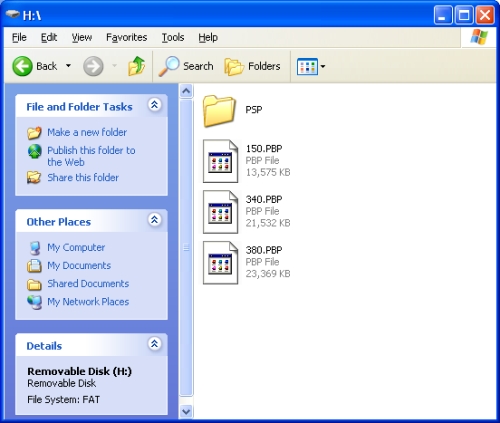This screenshot has height=423, width=500.
Task: Select the PSP folder icon
Action: 219,111
